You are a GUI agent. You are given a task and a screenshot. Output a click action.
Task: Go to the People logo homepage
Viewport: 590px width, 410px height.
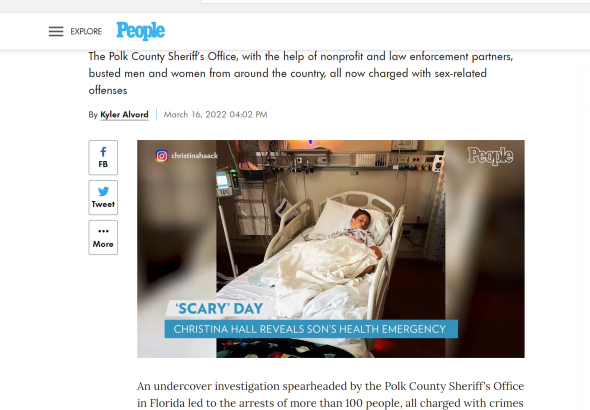(140, 31)
